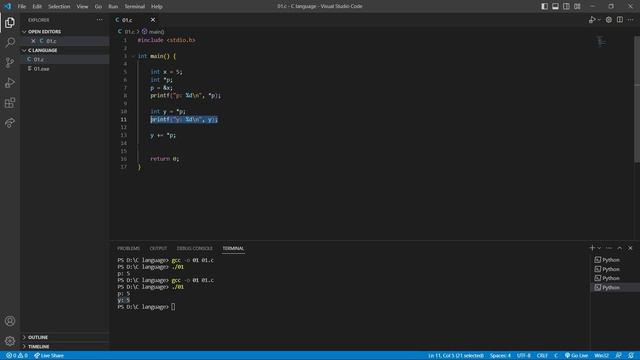Switch to the Debug Console tab
Viewport: 640px width, 360px height.
(195, 248)
